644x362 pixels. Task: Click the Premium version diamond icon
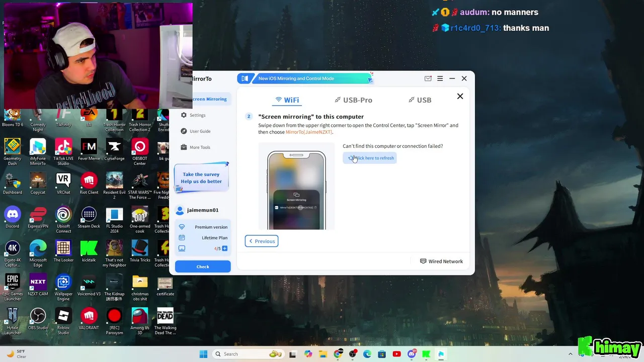tap(182, 227)
